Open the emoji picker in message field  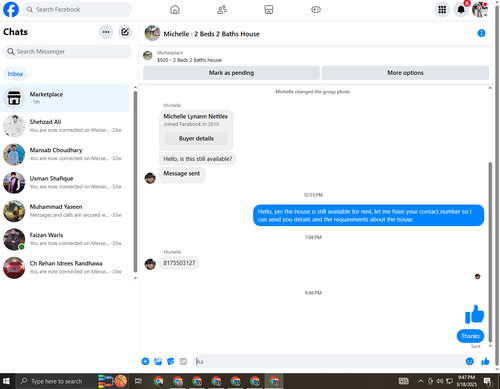click(469, 361)
